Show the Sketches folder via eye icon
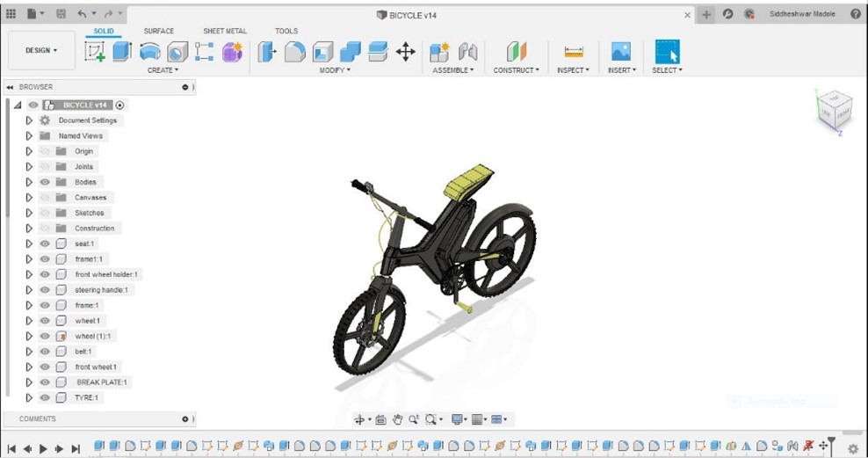The image size is (868, 458). tap(45, 213)
